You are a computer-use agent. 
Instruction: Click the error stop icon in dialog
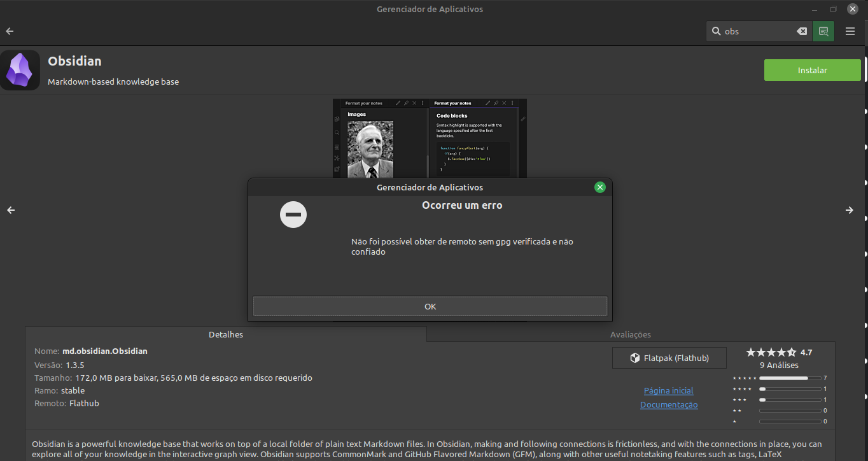(x=293, y=215)
